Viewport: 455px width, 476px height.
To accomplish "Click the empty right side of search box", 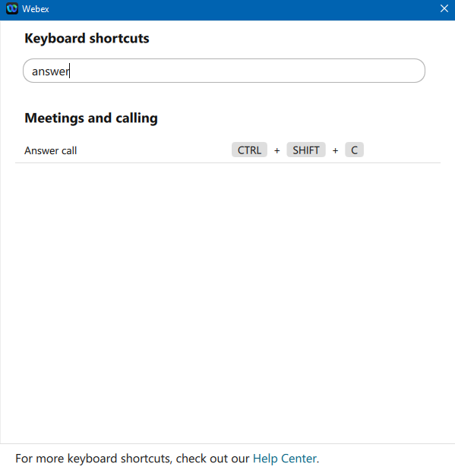I will (x=246, y=71).
